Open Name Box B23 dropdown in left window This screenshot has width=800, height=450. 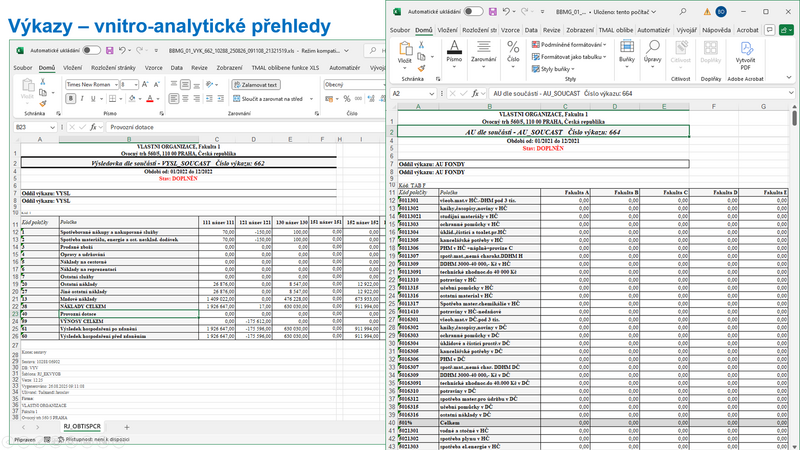click(x=52, y=127)
